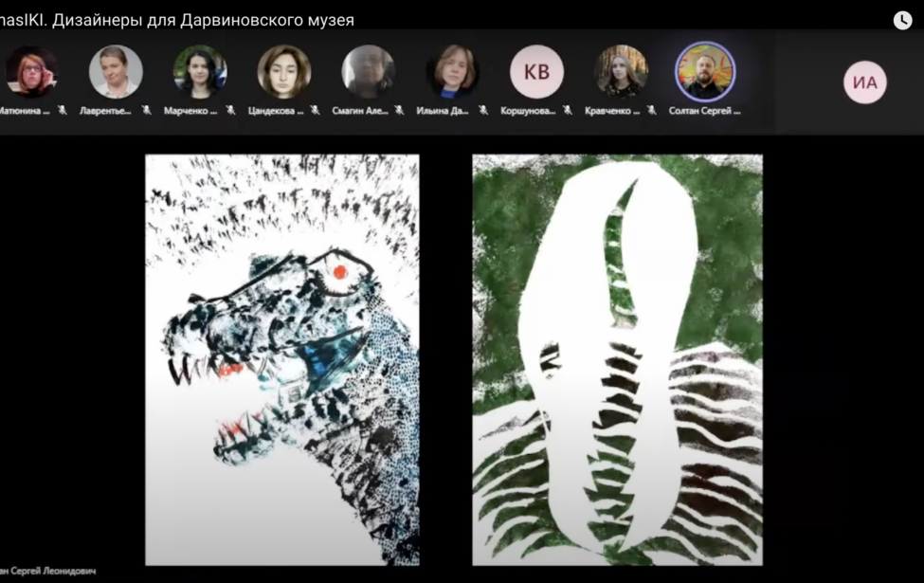This screenshot has height=583, width=924.
Task: Select Матюнина's participant avatar
Action: click(31, 72)
